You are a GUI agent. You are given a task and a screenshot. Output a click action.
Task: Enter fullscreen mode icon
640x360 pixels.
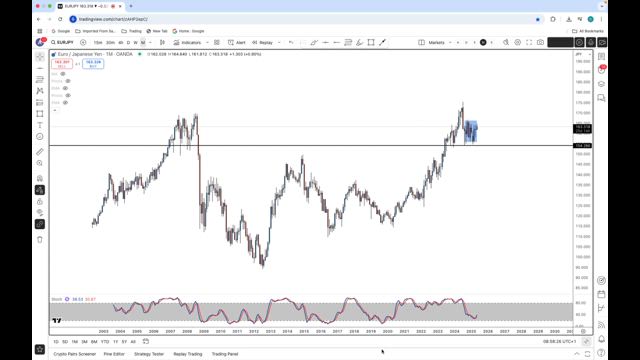(x=529, y=42)
